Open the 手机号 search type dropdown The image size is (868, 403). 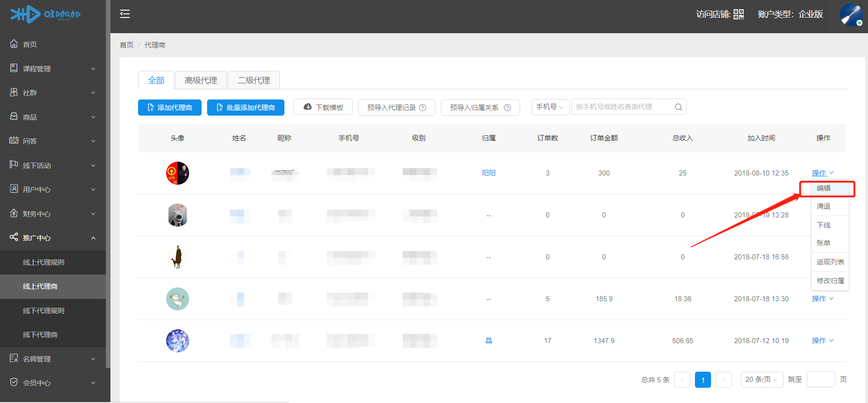[x=550, y=107]
